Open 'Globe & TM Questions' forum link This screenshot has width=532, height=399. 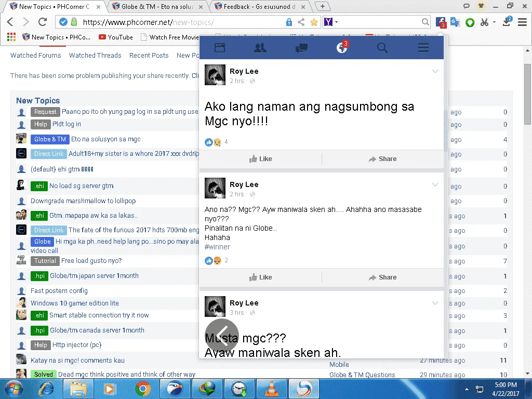click(x=362, y=375)
